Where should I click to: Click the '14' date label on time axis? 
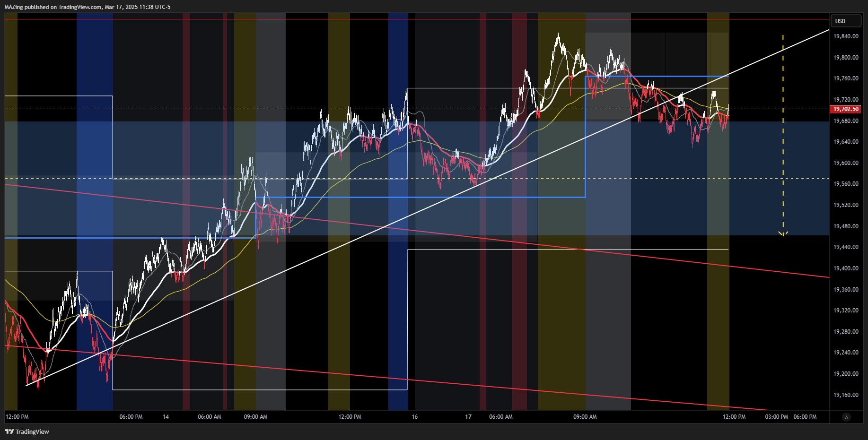166,417
